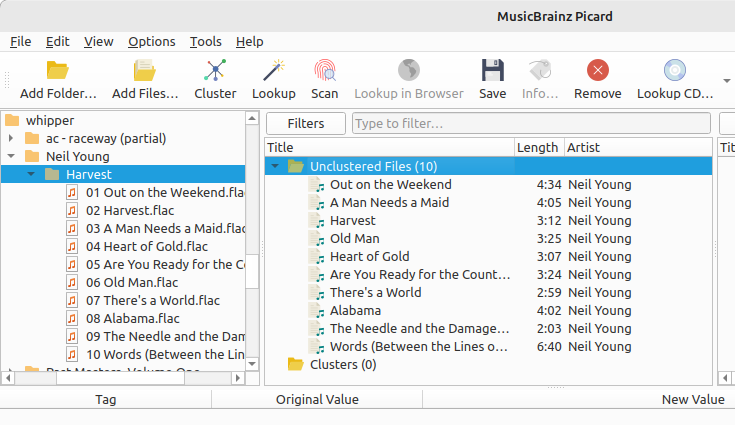Select the Are You Ready for the Count track
Screen dimensions: 735x425
tap(420, 275)
